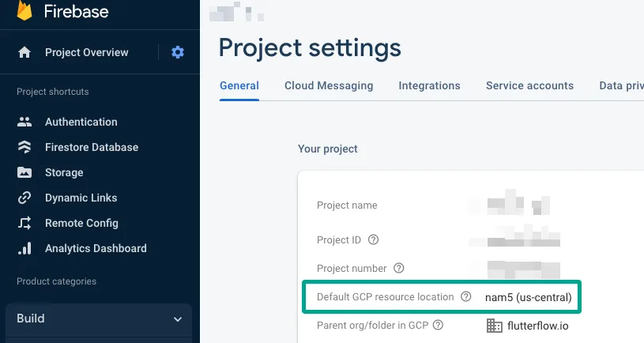Click the Project settings heading
Image resolution: width=644 pixels, height=343 pixels.
310,48
